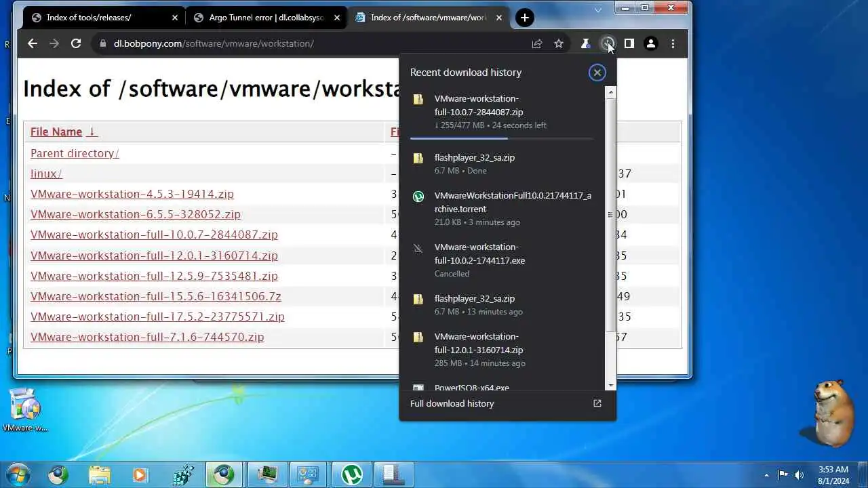Select the Index of /software/vmware tab
The height and width of the screenshot is (488, 868).
click(x=429, y=18)
